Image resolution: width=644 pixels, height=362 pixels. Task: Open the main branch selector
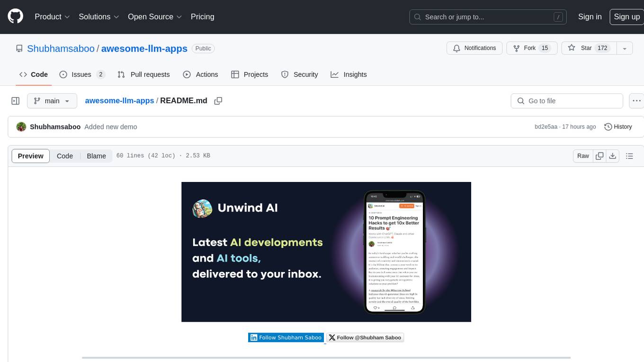pyautogui.click(x=52, y=101)
